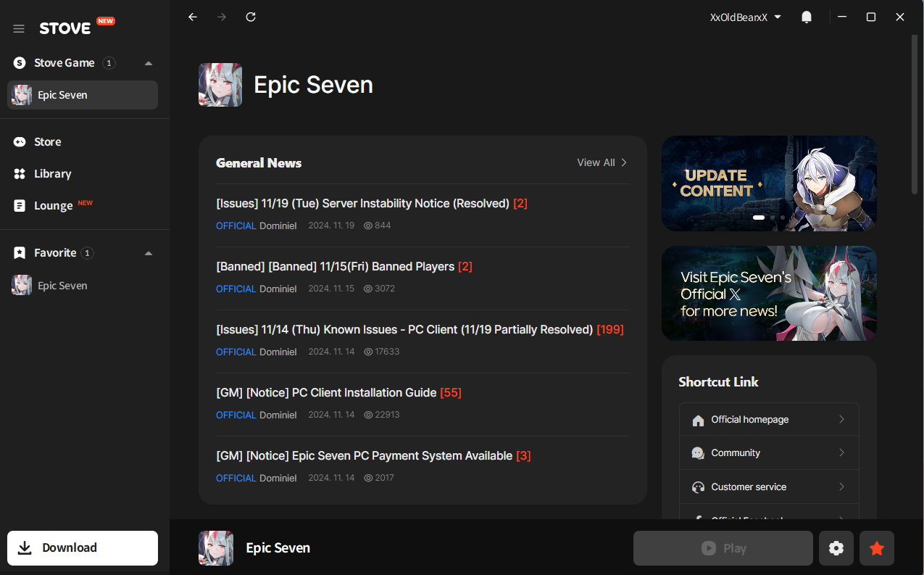
Task: Click the download arrow icon
Action: pyautogui.click(x=25, y=548)
